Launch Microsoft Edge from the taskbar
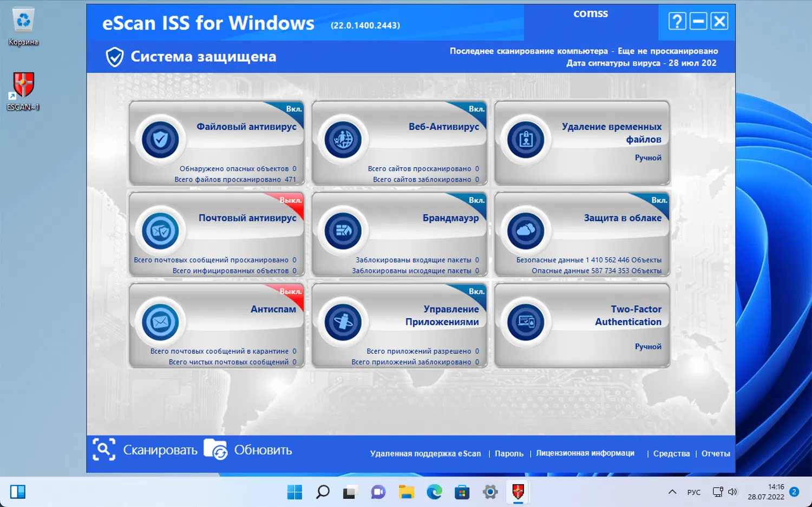 pyautogui.click(x=434, y=492)
